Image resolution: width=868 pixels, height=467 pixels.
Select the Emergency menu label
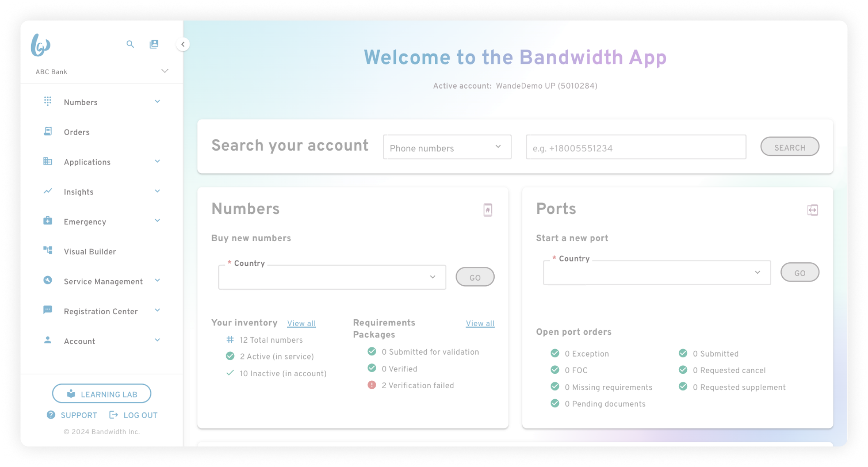pos(85,222)
